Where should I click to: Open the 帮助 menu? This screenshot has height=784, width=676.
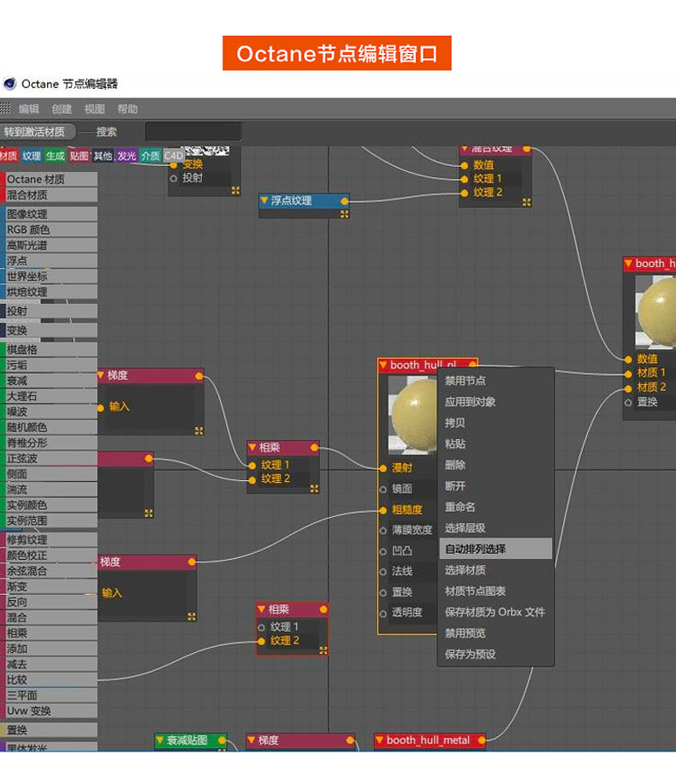point(127,109)
